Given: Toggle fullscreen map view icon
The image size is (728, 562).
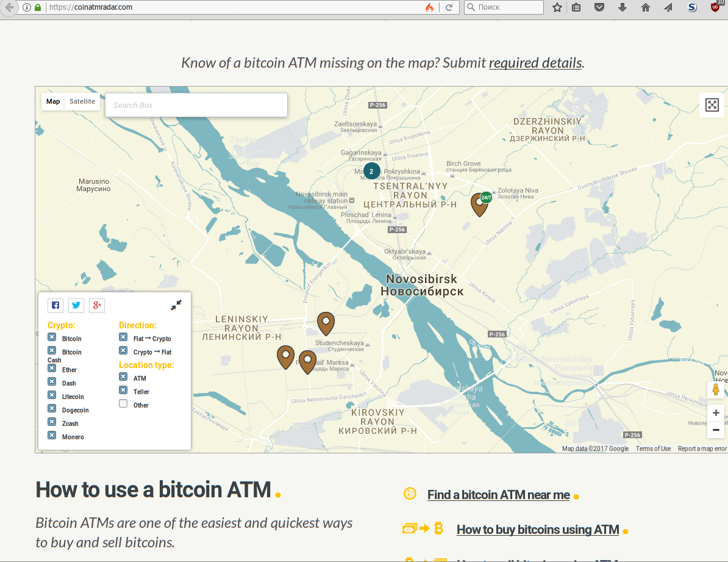Looking at the screenshot, I should 712,104.
